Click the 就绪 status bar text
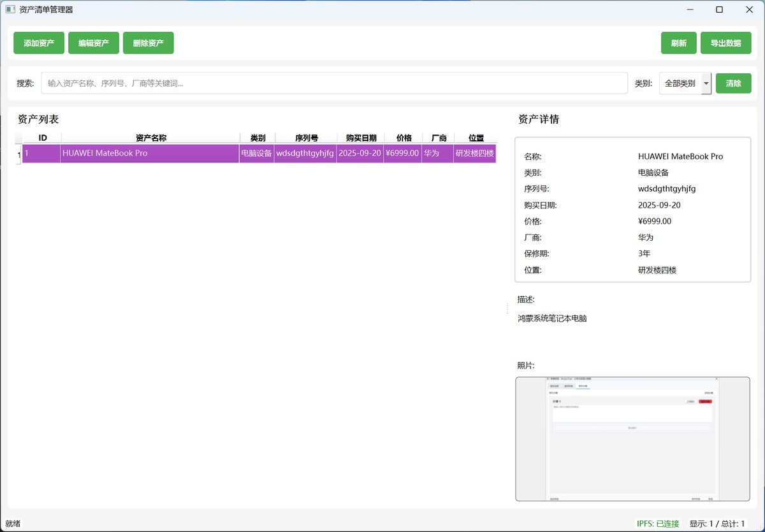765x532 pixels. (x=13, y=524)
